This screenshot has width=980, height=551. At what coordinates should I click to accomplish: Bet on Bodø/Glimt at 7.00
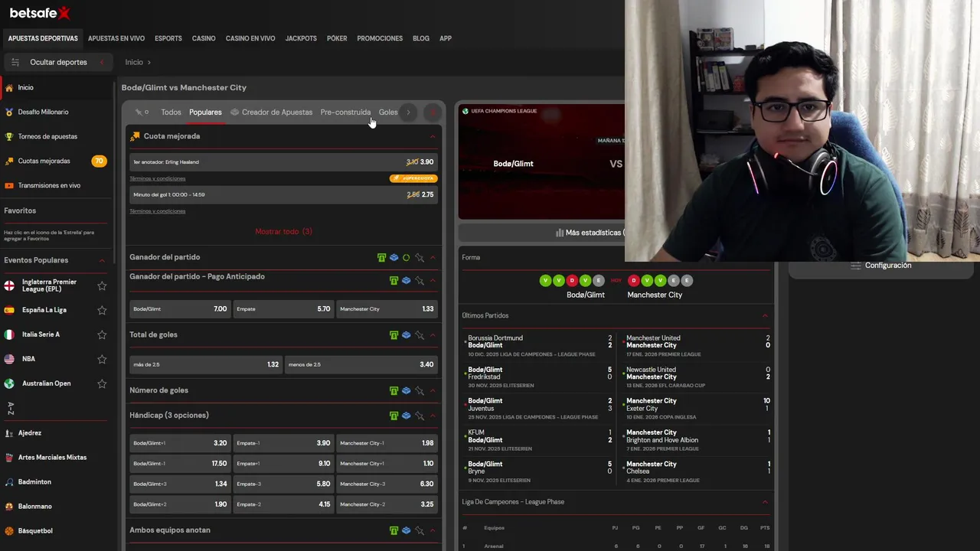(180, 309)
